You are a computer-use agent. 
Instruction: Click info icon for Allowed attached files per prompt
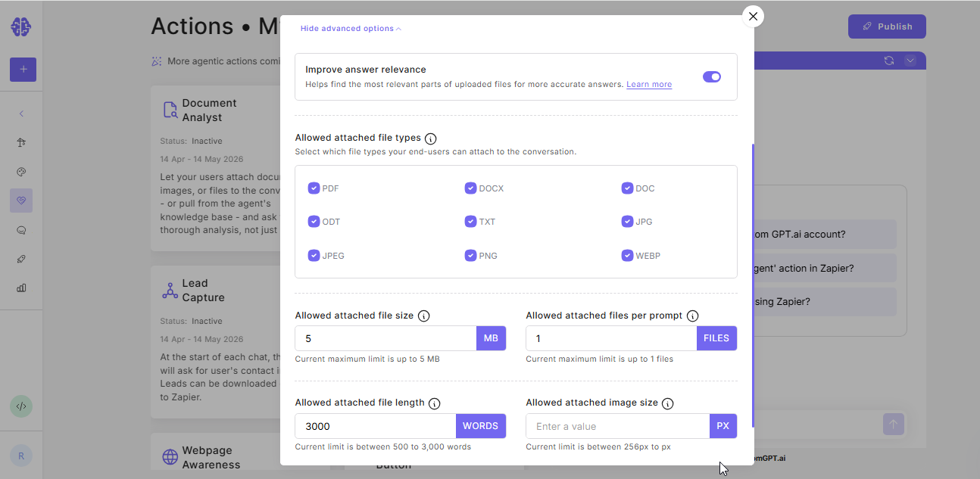pos(692,316)
